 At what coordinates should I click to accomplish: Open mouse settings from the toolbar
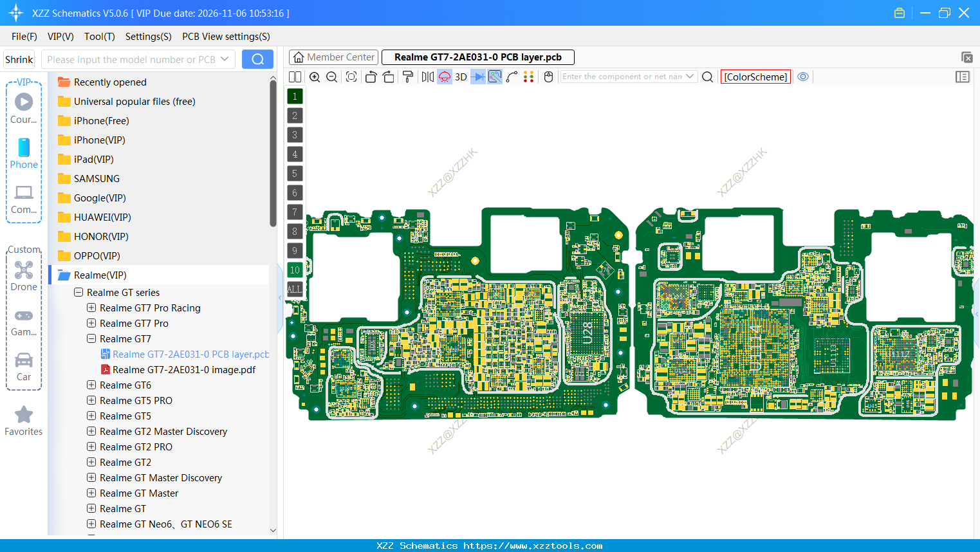(548, 77)
